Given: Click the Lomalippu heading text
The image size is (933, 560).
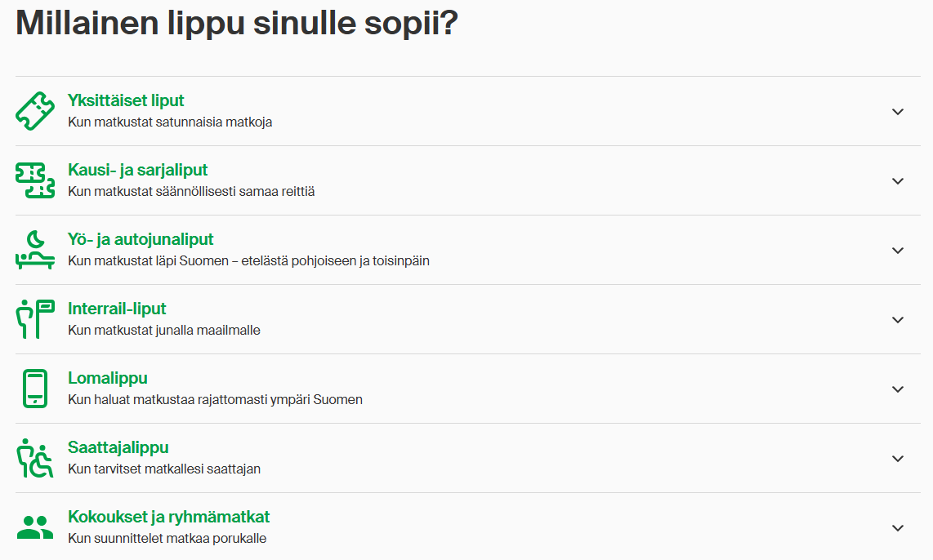Looking at the screenshot, I should point(107,378).
